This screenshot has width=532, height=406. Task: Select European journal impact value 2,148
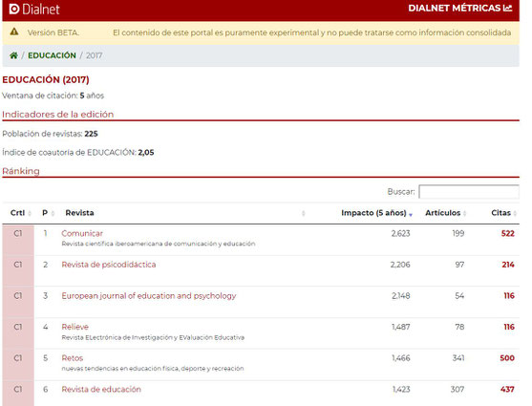coord(401,296)
